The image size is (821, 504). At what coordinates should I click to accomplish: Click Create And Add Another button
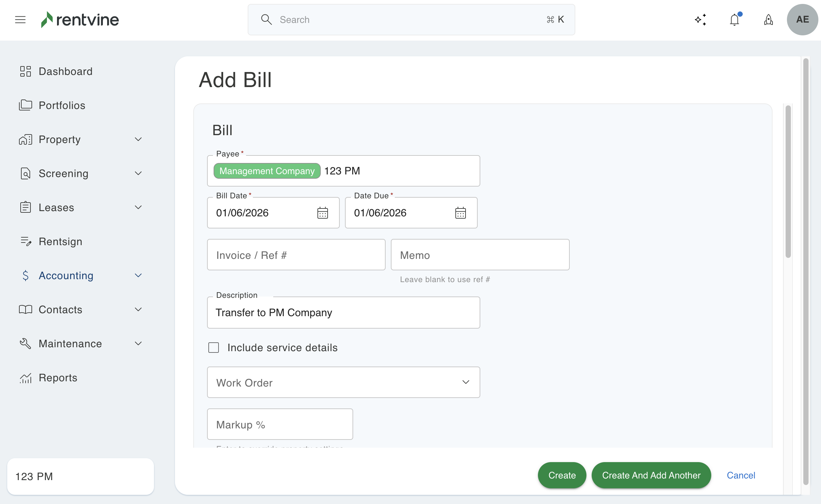pos(651,475)
